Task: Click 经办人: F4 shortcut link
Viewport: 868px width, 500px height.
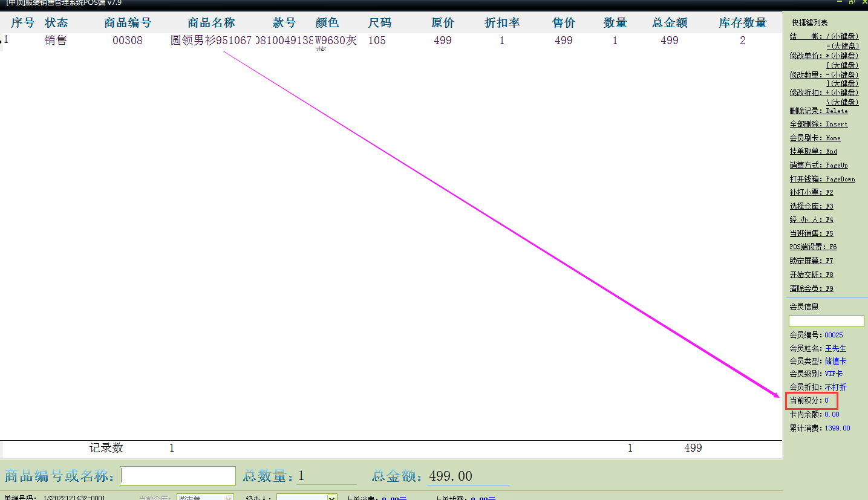Action: [811, 219]
